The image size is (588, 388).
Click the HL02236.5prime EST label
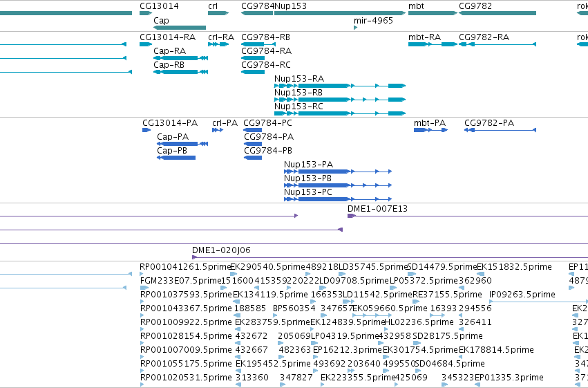[419, 322]
